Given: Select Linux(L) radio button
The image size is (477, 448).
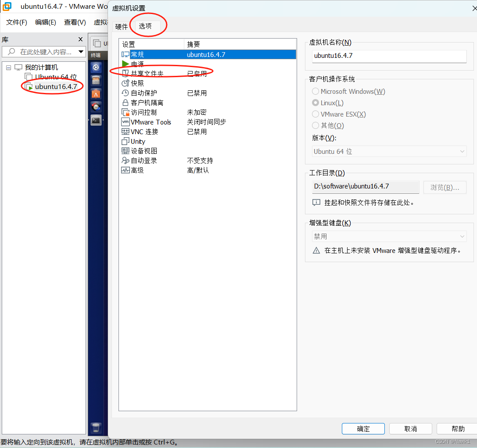Looking at the screenshot, I should pyautogui.click(x=316, y=103).
